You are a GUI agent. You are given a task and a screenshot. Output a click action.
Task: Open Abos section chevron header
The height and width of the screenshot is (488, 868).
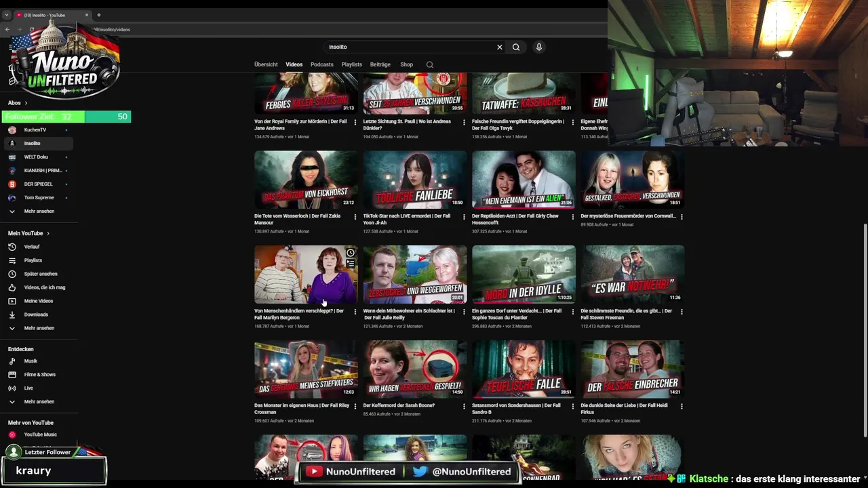[18, 103]
